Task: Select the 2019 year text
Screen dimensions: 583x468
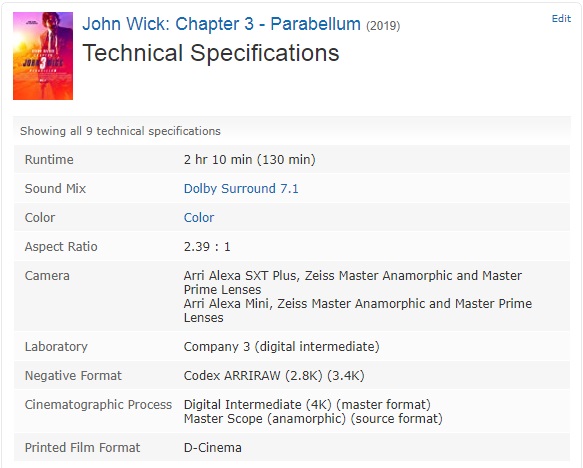Action: 383,26
